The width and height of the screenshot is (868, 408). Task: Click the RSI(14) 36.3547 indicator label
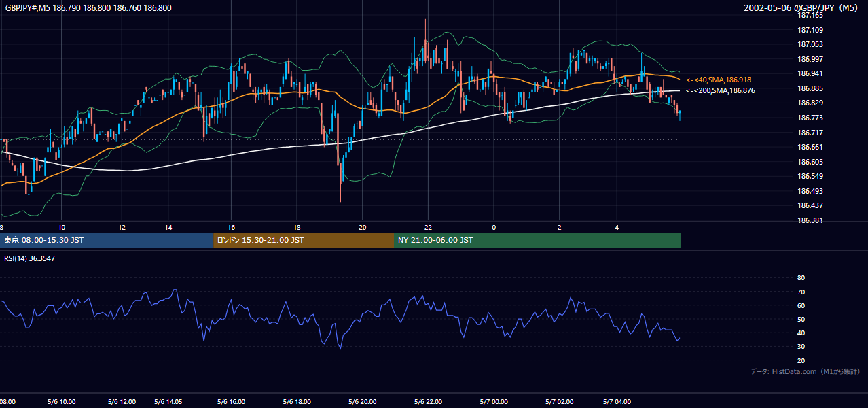pos(30,258)
